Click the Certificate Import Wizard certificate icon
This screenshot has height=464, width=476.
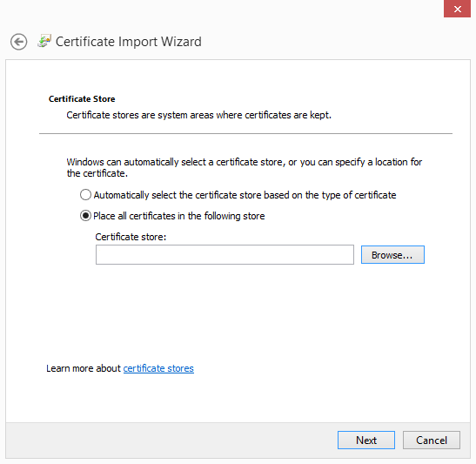pos(44,41)
